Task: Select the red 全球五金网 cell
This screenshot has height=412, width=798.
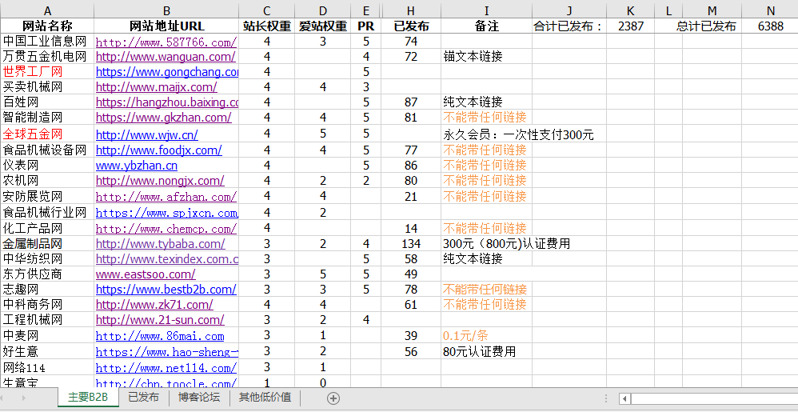Action: point(47,135)
